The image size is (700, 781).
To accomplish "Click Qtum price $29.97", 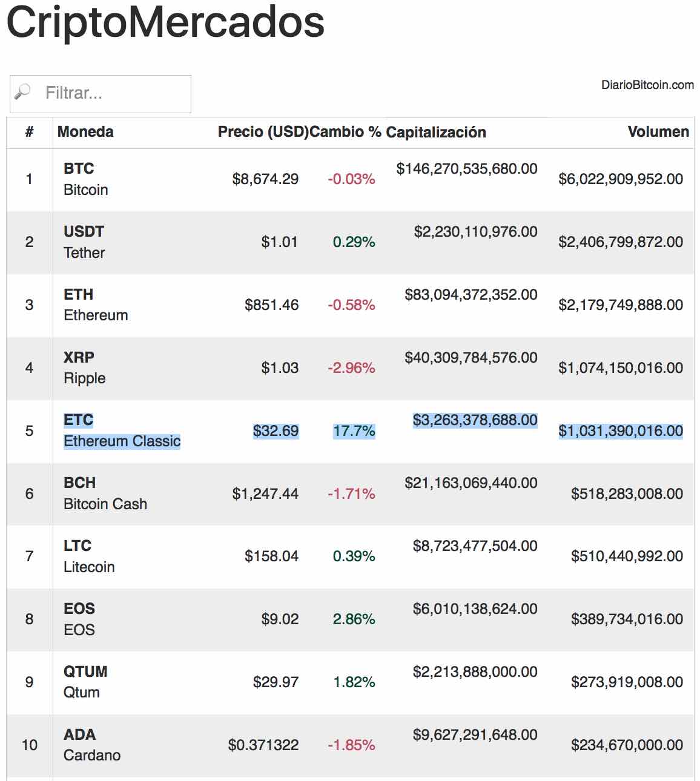I will point(276,682).
